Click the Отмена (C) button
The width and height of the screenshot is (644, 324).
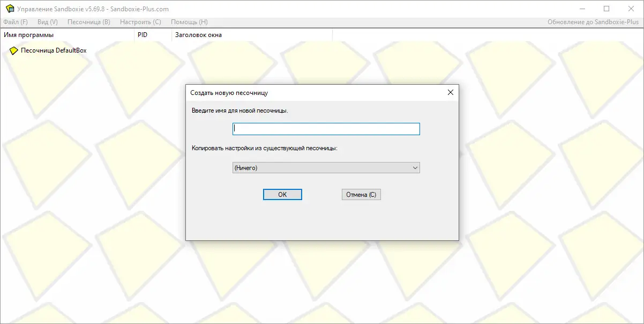click(x=361, y=195)
